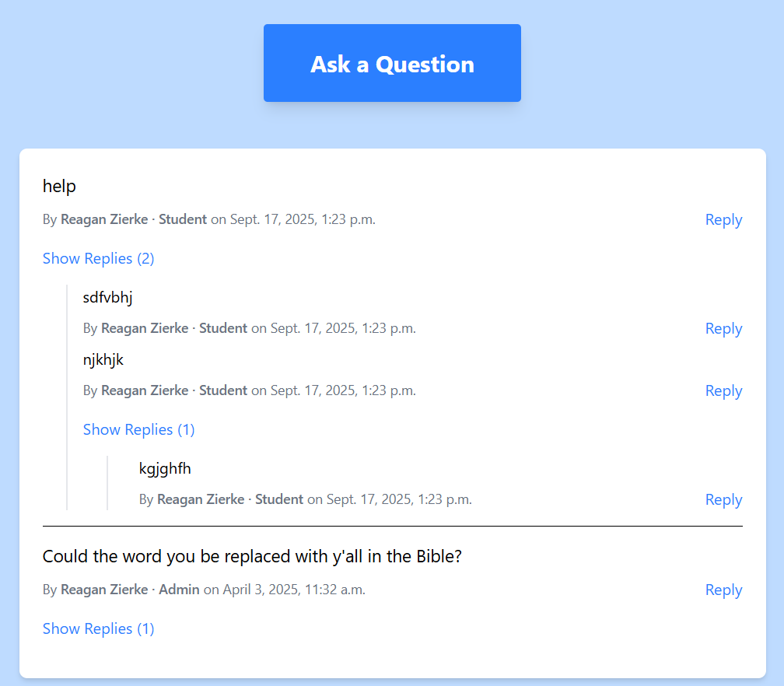Click Reagan Zierke's name on the njkhjk reply
Viewport: 784px width, 686px height.
(x=145, y=390)
